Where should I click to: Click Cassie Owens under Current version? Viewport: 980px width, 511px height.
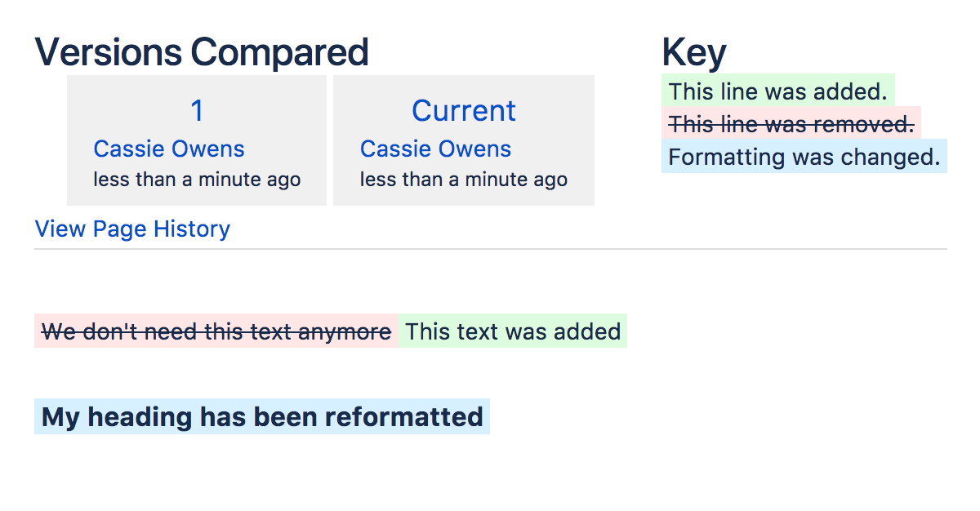(x=435, y=149)
